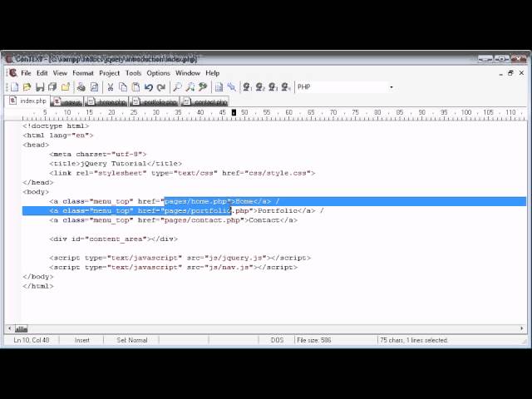Viewport: 532px width, 399px height.
Task: Click the user command 1 icon
Action: [x=247, y=87]
